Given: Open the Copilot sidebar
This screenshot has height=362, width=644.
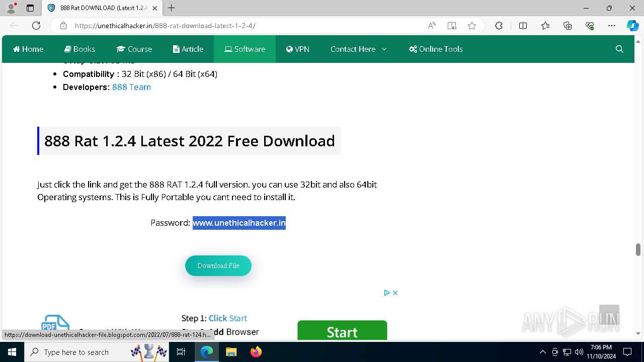Looking at the screenshot, I should pos(632,26).
